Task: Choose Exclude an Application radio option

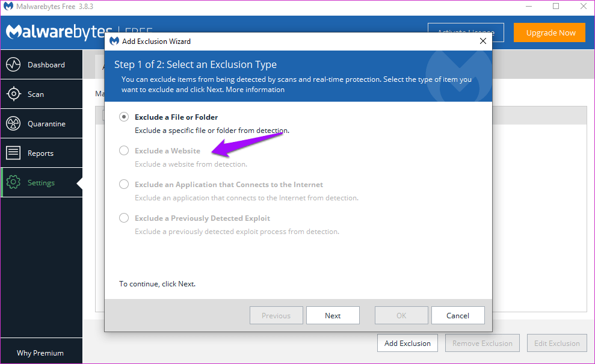Action: pyautogui.click(x=124, y=185)
